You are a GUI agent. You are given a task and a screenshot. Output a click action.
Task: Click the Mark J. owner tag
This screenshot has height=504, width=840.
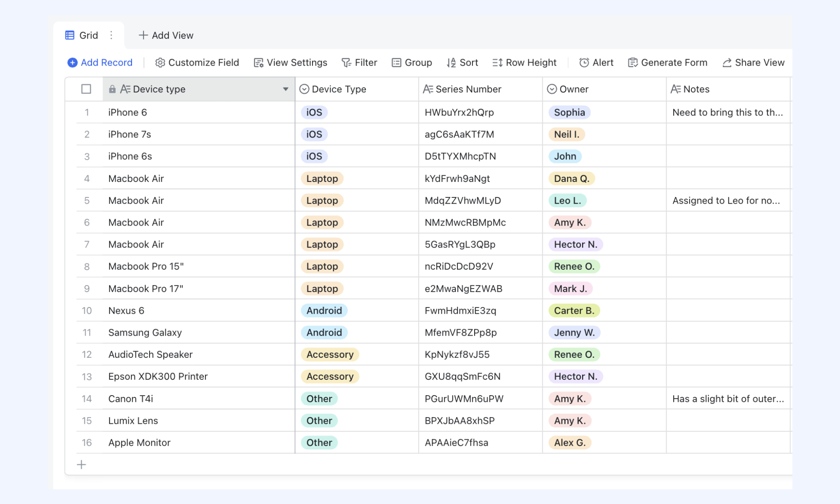pos(570,289)
